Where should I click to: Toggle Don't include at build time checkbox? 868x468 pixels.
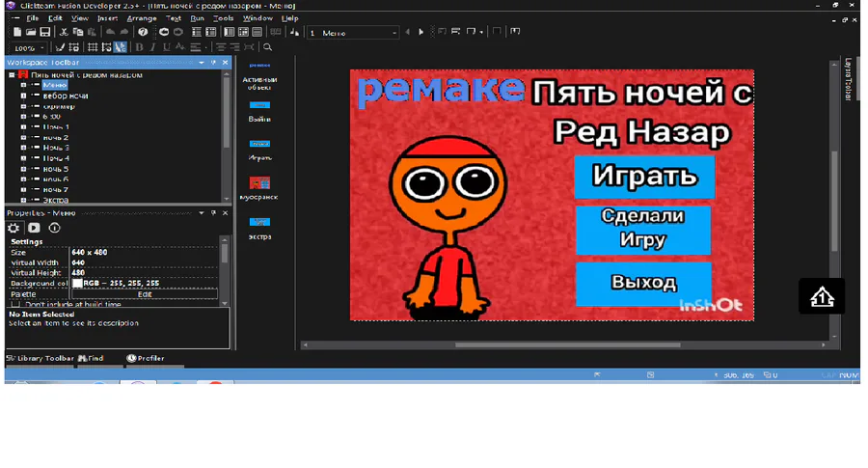pos(15,304)
